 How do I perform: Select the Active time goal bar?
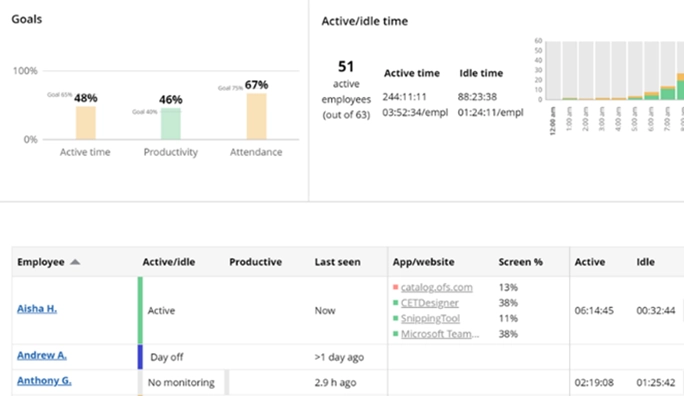point(86,123)
